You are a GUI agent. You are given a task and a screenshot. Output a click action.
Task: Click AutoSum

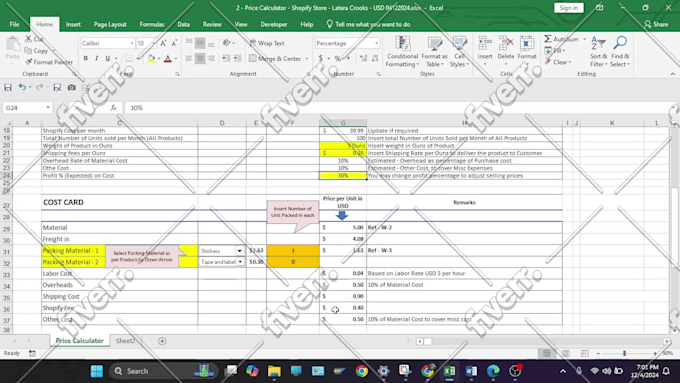[x=562, y=39]
